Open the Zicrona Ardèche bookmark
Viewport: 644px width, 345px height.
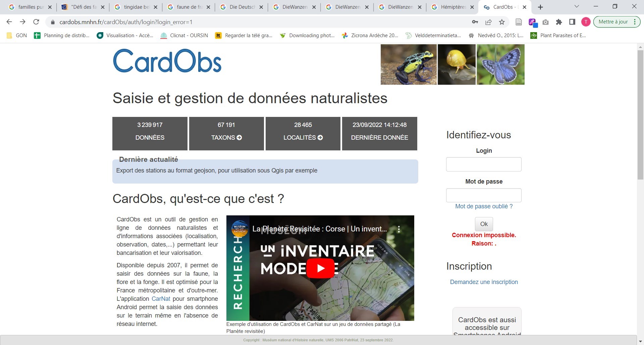(370, 36)
